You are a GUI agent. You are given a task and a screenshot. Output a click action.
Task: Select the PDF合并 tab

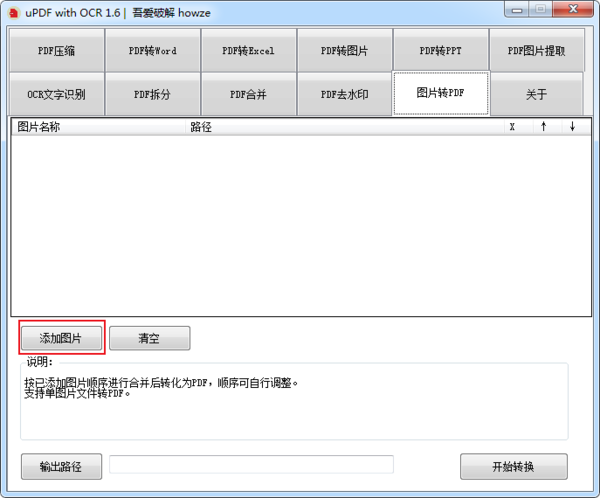249,94
